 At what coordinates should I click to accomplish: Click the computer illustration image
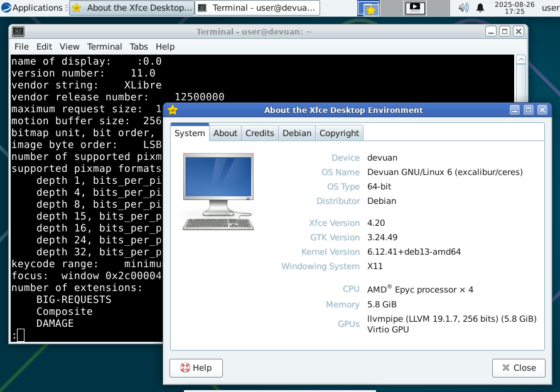click(x=218, y=191)
